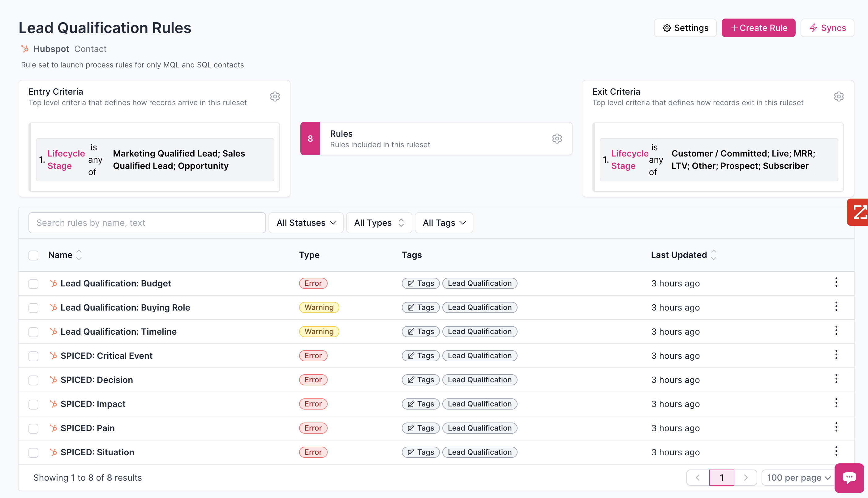Screen dimensions: 868x498
Task: Open Exit Criteria gear settings
Action: pos(838,97)
